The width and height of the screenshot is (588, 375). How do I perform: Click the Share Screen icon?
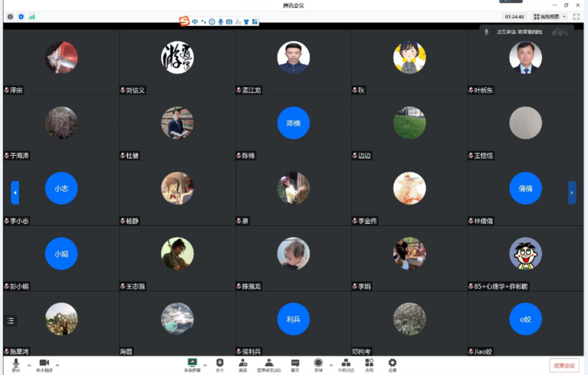pyautogui.click(x=192, y=364)
